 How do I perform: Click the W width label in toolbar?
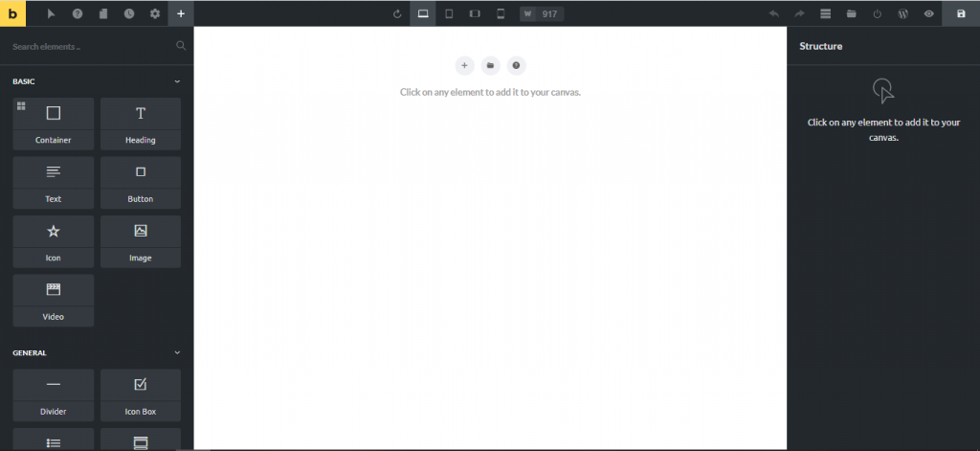point(528,13)
